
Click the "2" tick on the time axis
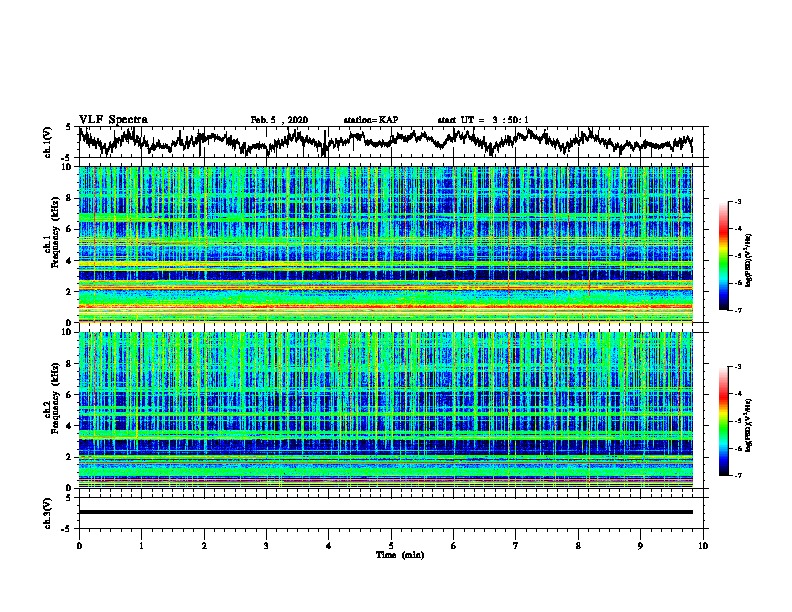click(x=204, y=546)
